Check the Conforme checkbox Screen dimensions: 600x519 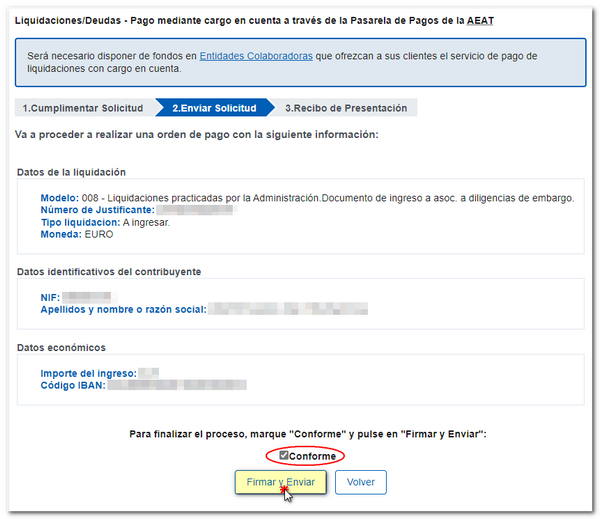coord(283,456)
